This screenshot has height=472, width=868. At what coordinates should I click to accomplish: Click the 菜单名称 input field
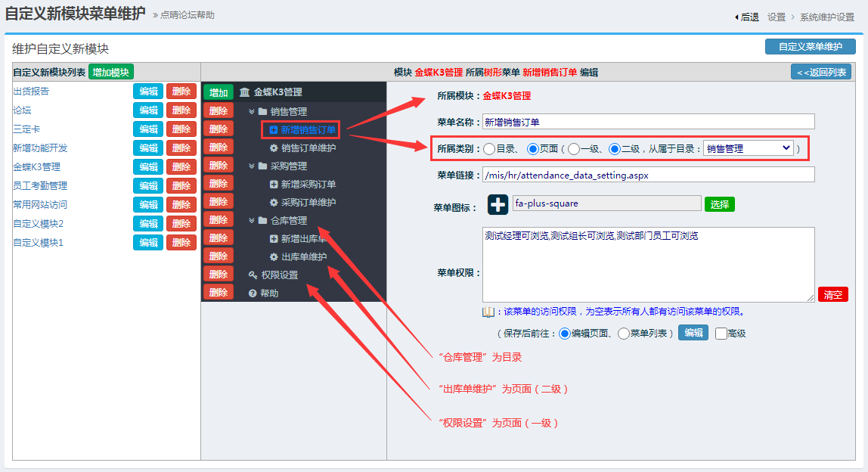click(x=648, y=122)
